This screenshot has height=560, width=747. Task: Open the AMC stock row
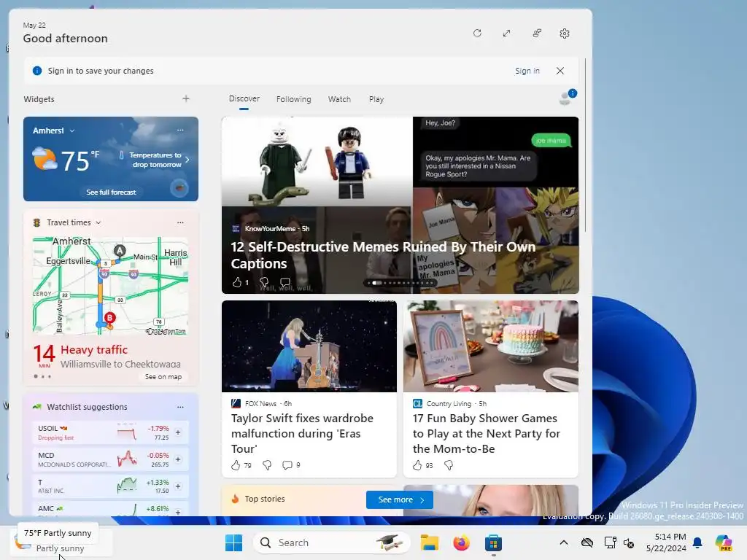(x=111, y=509)
